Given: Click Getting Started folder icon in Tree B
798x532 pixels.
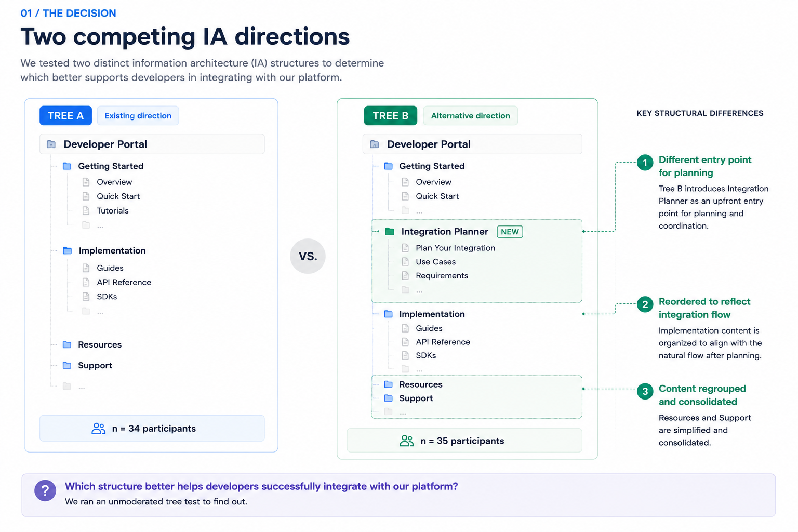Looking at the screenshot, I should pyautogui.click(x=389, y=166).
